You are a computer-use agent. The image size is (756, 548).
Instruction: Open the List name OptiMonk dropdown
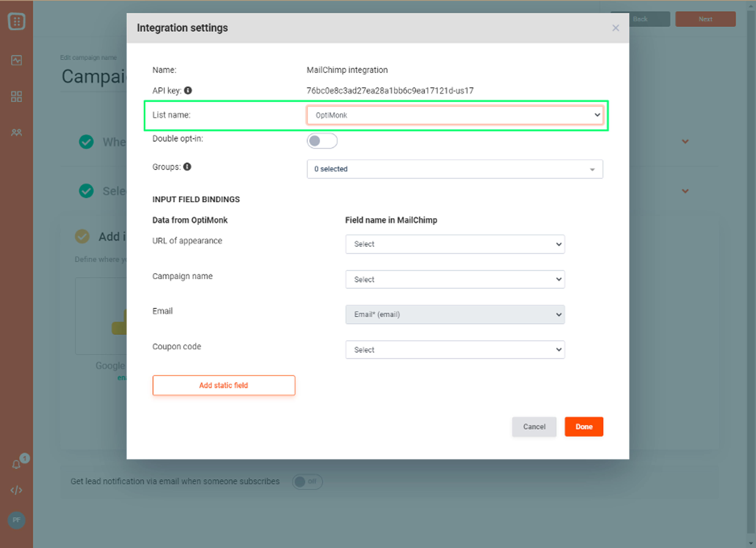[x=455, y=115]
